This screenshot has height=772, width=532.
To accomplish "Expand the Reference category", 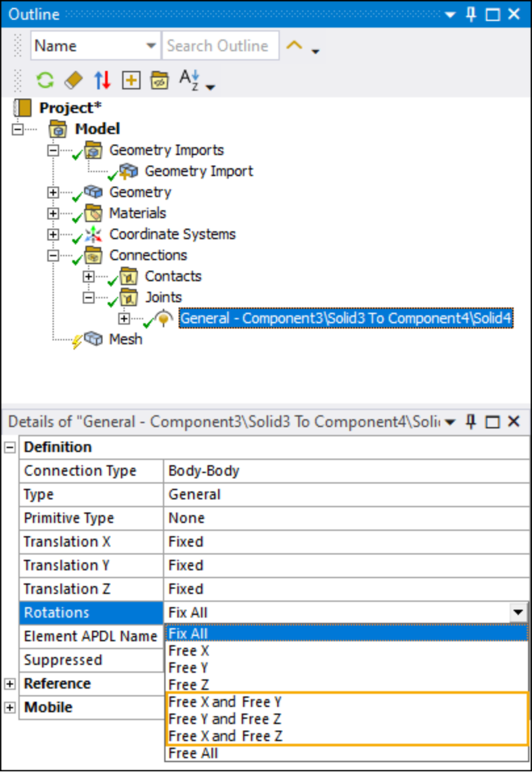I will point(10,684).
